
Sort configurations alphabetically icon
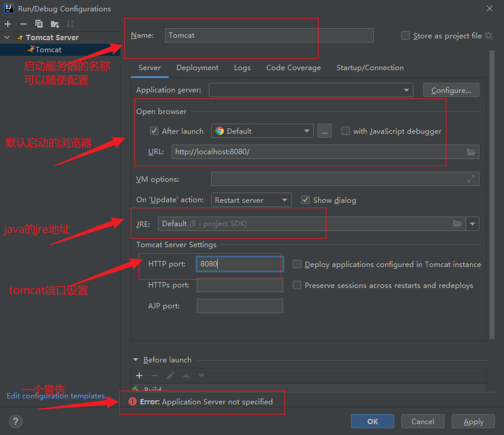pyautogui.click(x=70, y=24)
